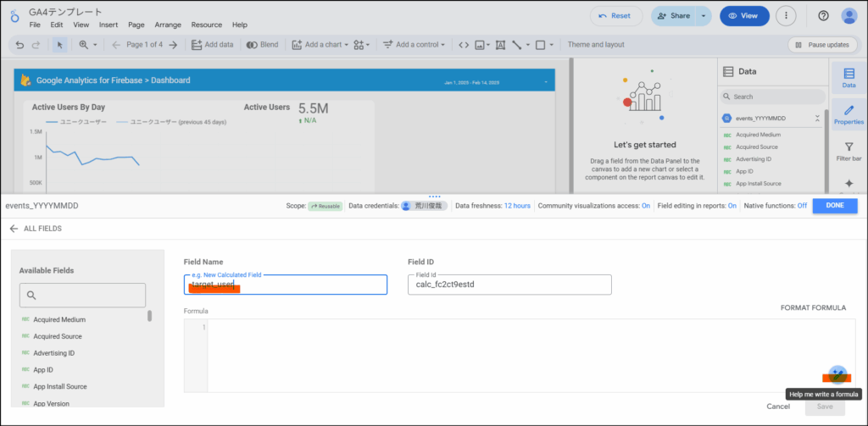Insert URL embed code icon

464,45
